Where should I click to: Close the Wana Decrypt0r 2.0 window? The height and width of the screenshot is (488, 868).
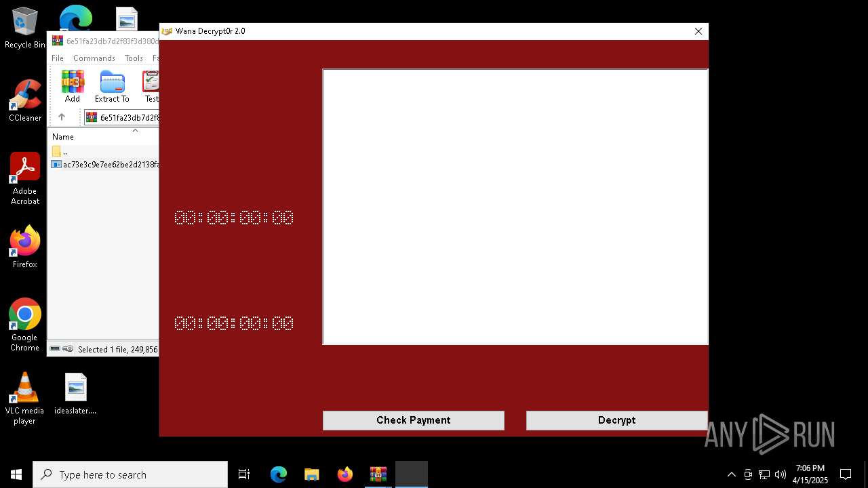698,31
